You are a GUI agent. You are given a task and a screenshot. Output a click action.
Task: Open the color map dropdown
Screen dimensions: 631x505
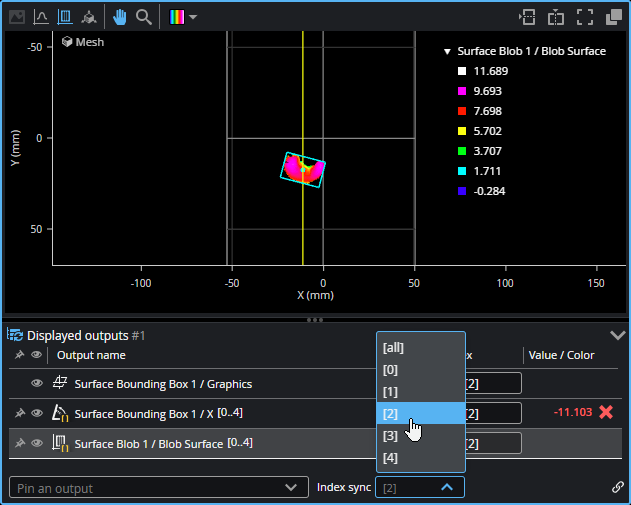point(185,17)
